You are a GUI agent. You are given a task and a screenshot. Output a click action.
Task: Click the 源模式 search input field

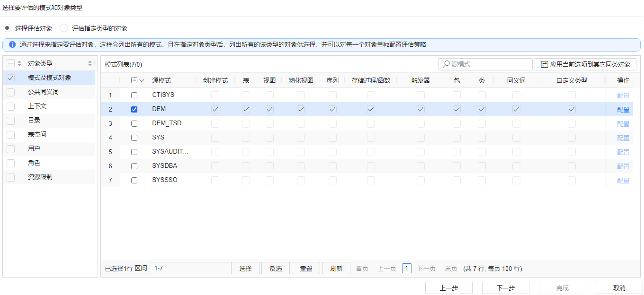485,64
